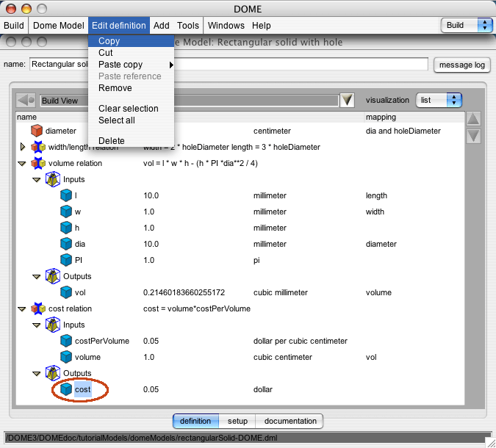Click the blue cube icon for costPerVolume
This screenshot has height=448, width=496.
pos(66,341)
